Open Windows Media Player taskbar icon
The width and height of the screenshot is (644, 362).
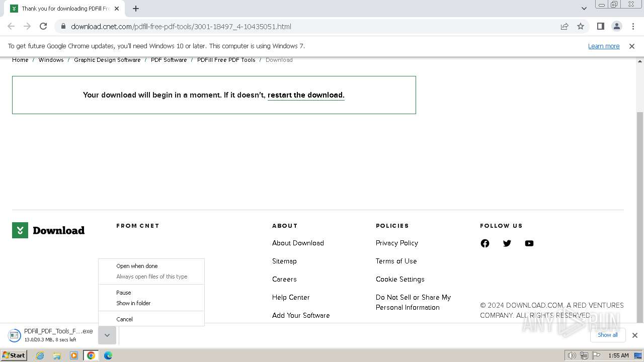click(74, 355)
